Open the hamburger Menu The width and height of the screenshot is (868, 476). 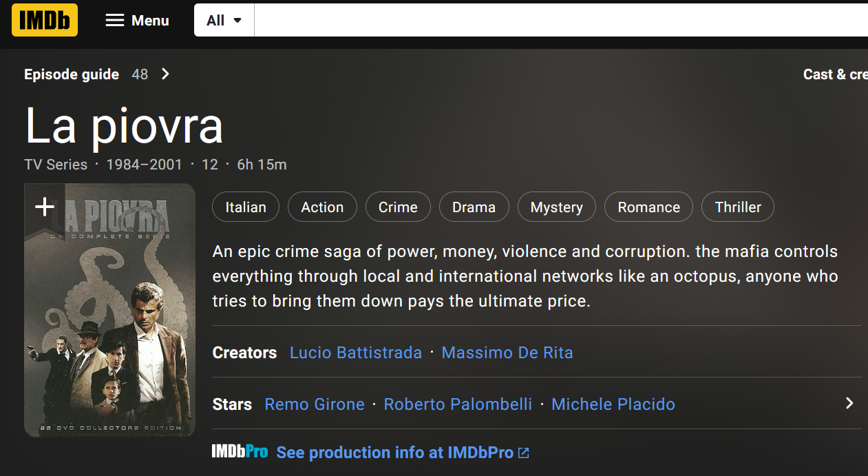pyautogui.click(x=137, y=21)
